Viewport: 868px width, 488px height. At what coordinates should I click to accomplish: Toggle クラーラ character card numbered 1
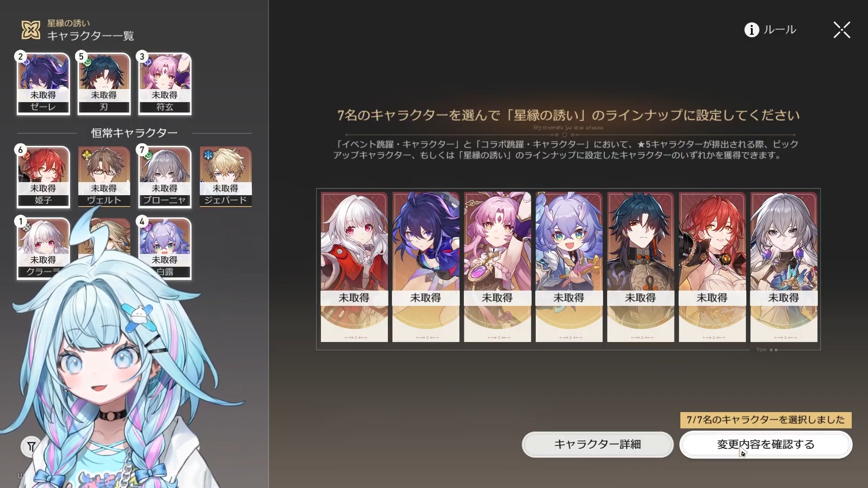(x=43, y=249)
